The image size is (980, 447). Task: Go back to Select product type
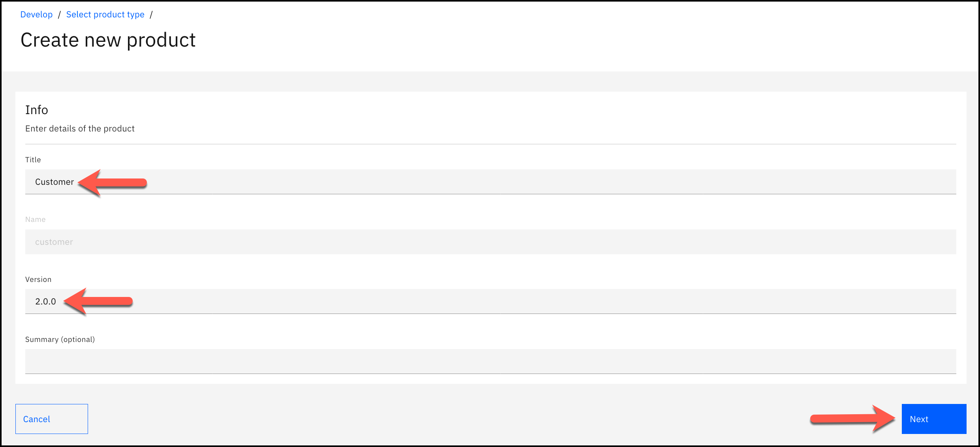pos(105,15)
